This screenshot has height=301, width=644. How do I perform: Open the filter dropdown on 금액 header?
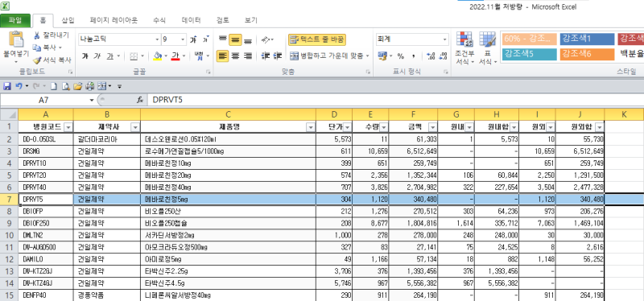tap(432, 127)
